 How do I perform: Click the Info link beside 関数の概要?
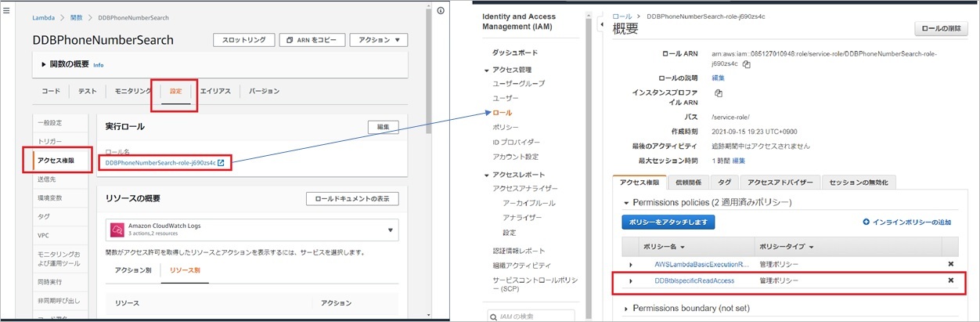[x=98, y=64]
